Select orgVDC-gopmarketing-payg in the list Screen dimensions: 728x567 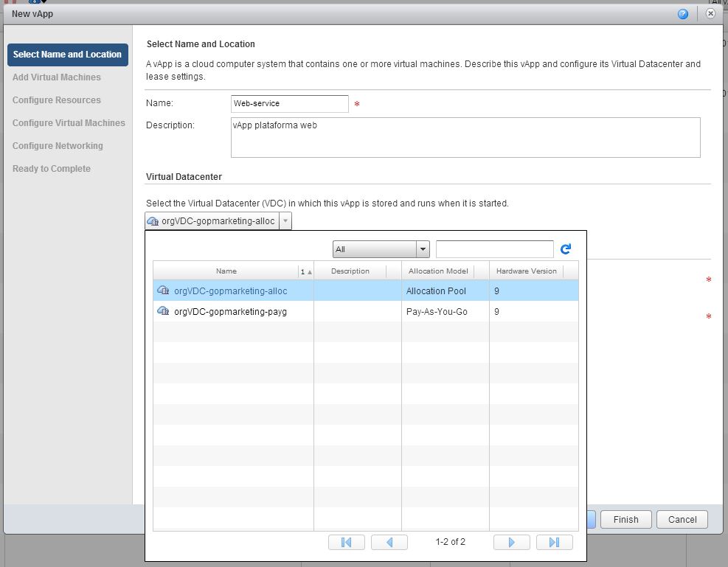pos(366,311)
